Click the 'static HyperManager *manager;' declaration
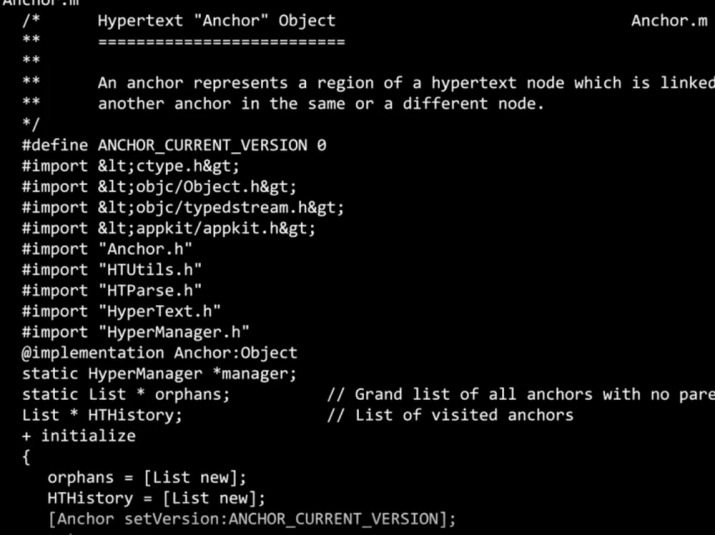Image resolution: width=715 pixels, height=536 pixels. pos(159,374)
